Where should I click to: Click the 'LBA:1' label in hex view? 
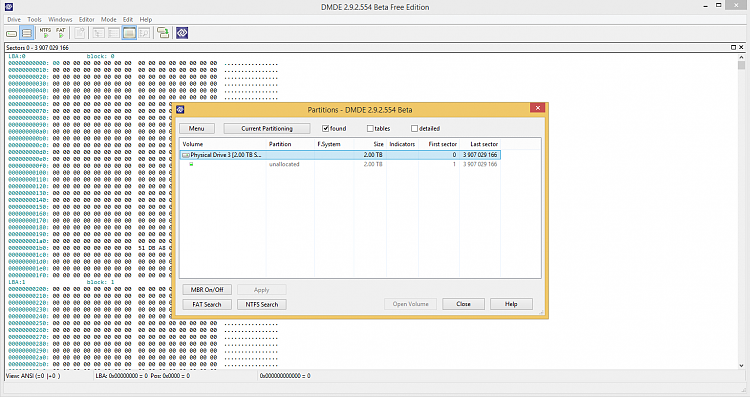point(17,282)
